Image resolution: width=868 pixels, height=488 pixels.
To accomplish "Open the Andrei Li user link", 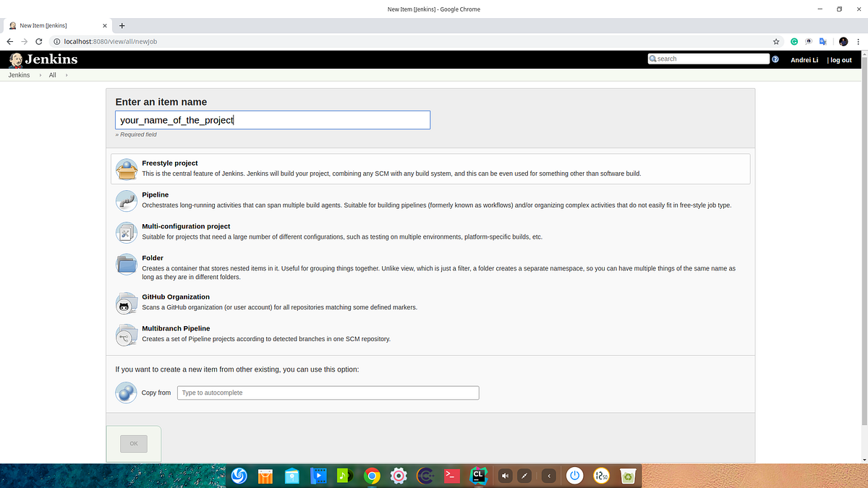I will tap(804, 60).
